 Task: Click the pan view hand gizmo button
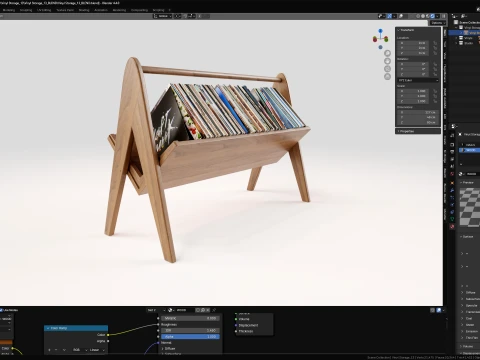387,61
